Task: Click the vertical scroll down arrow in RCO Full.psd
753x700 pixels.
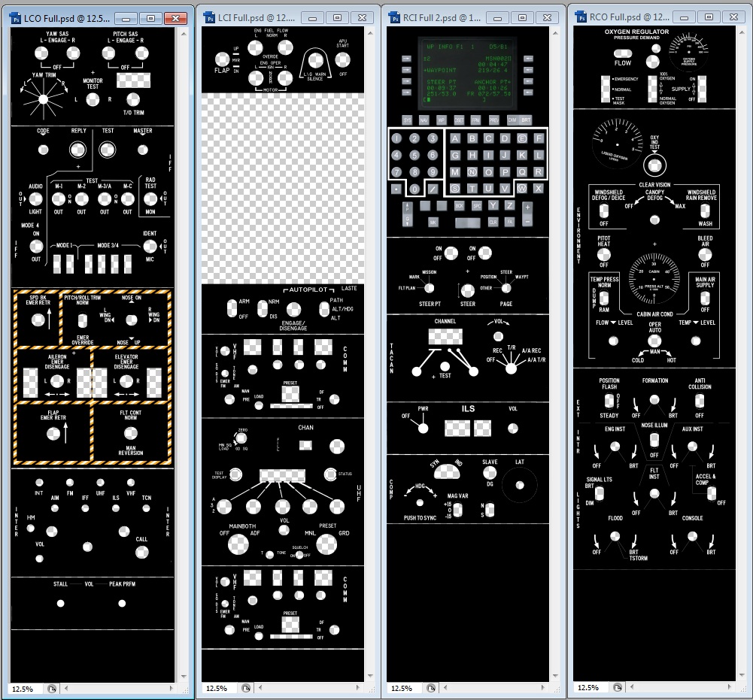Action: tap(742, 675)
